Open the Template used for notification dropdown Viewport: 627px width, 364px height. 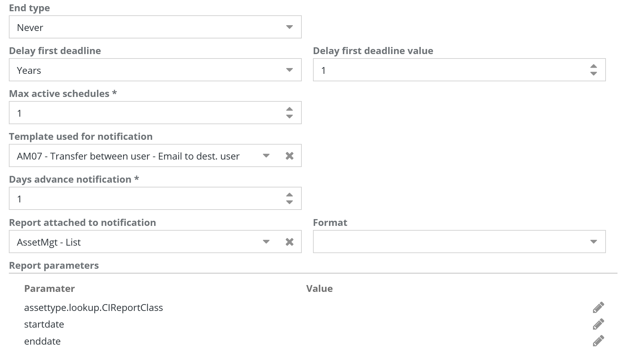[x=266, y=156]
